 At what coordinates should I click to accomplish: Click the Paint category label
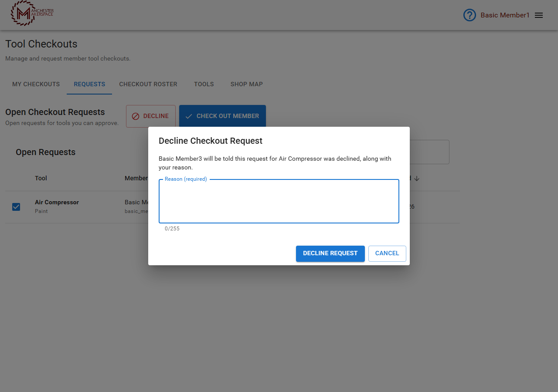41,211
